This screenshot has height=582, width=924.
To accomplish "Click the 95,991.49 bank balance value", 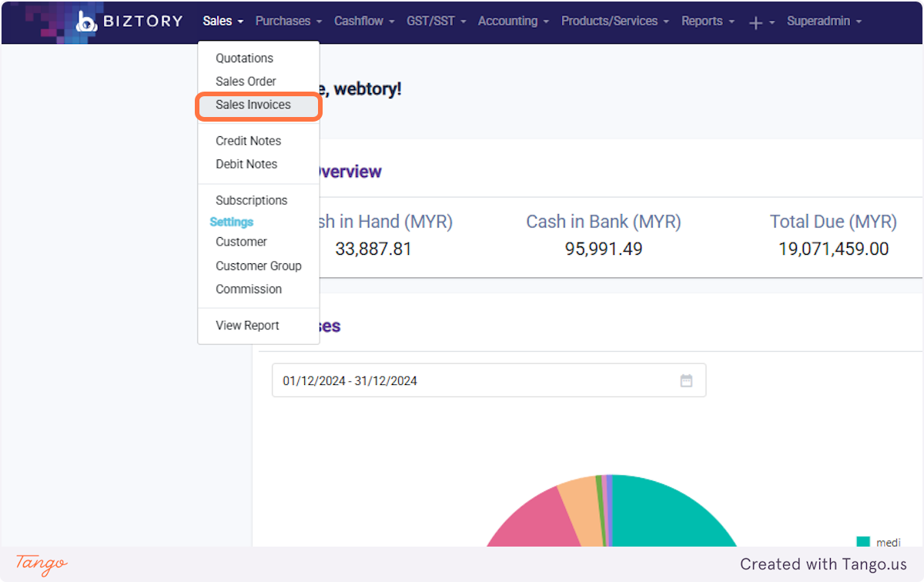I will click(x=604, y=249).
